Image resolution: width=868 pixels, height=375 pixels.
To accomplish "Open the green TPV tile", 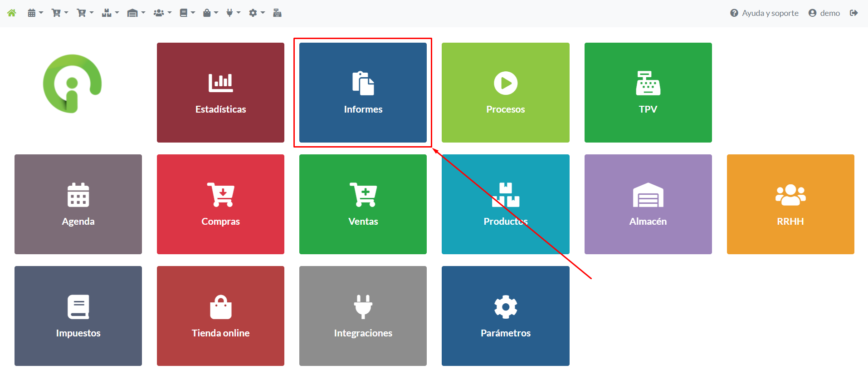I will (x=648, y=93).
